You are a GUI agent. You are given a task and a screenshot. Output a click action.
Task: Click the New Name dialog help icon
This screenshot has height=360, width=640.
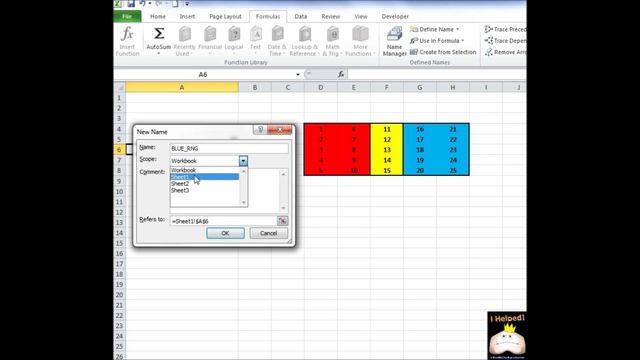tap(260, 130)
